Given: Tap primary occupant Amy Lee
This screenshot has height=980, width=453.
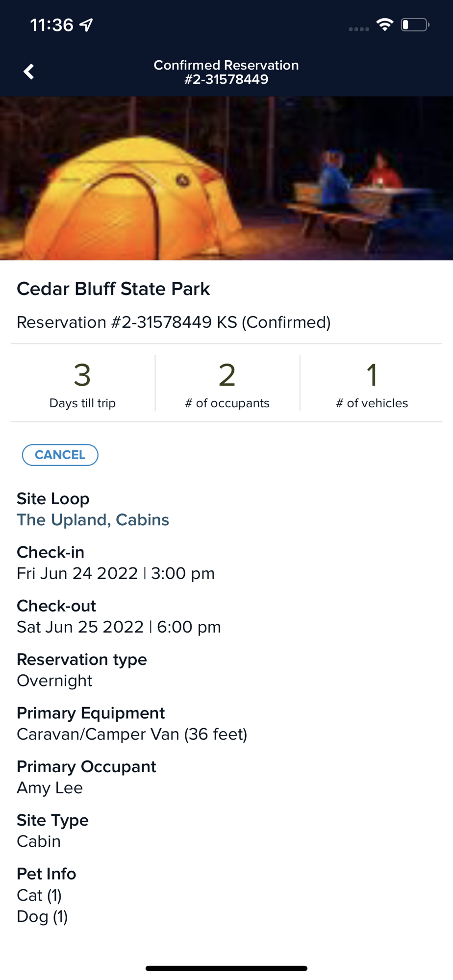Looking at the screenshot, I should (50, 788).
